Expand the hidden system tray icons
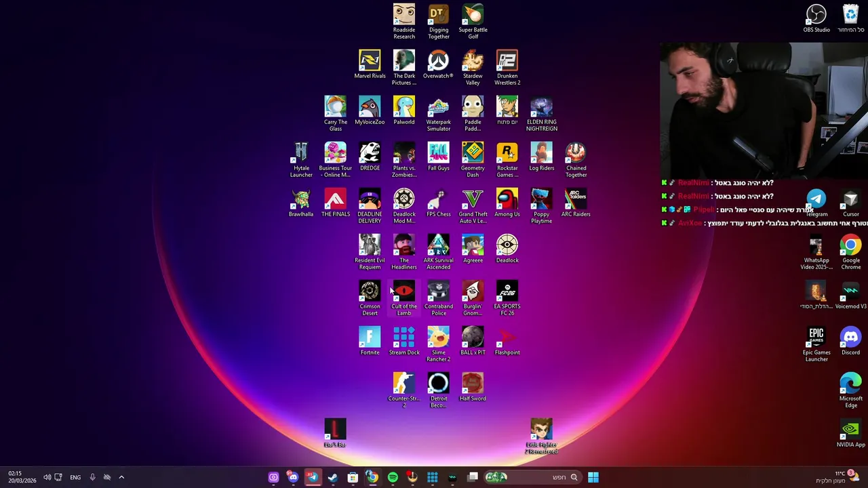This screenshot has height=488, width=868. [121, 477]
